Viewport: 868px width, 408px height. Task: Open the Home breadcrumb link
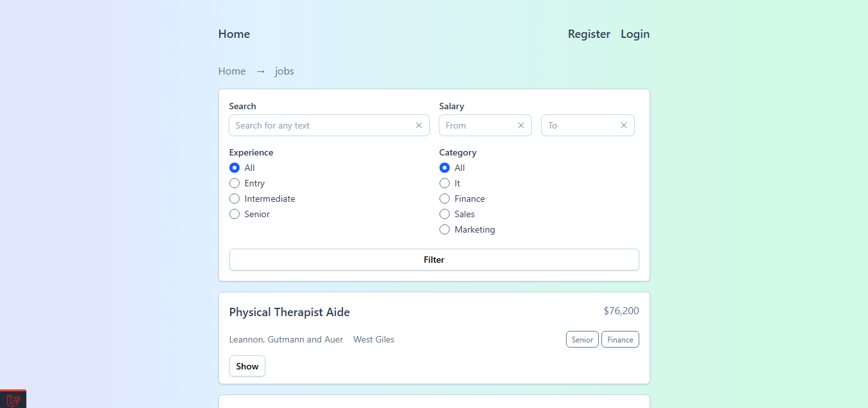tap(232, 71)
